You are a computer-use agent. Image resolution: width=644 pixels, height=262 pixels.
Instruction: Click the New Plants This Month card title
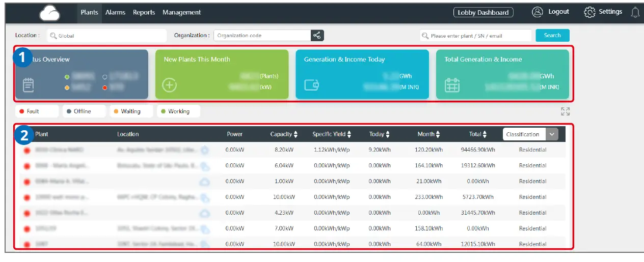(x=197, y=60)
